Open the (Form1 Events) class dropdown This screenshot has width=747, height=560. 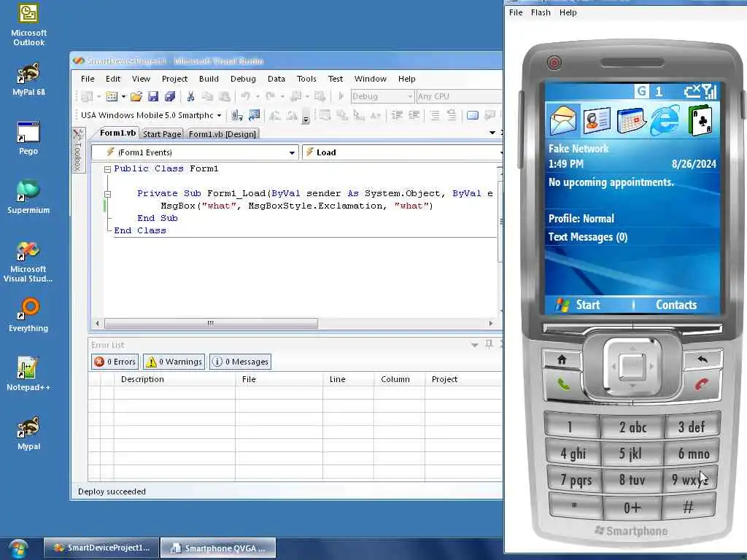pos(195,152)
